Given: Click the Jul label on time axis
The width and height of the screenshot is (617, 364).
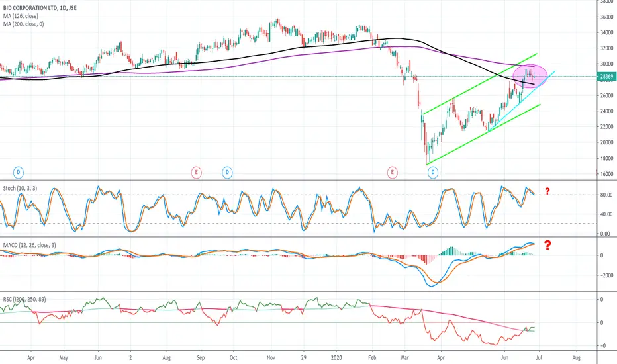Looking at the screenshot, I should [539, 357].
